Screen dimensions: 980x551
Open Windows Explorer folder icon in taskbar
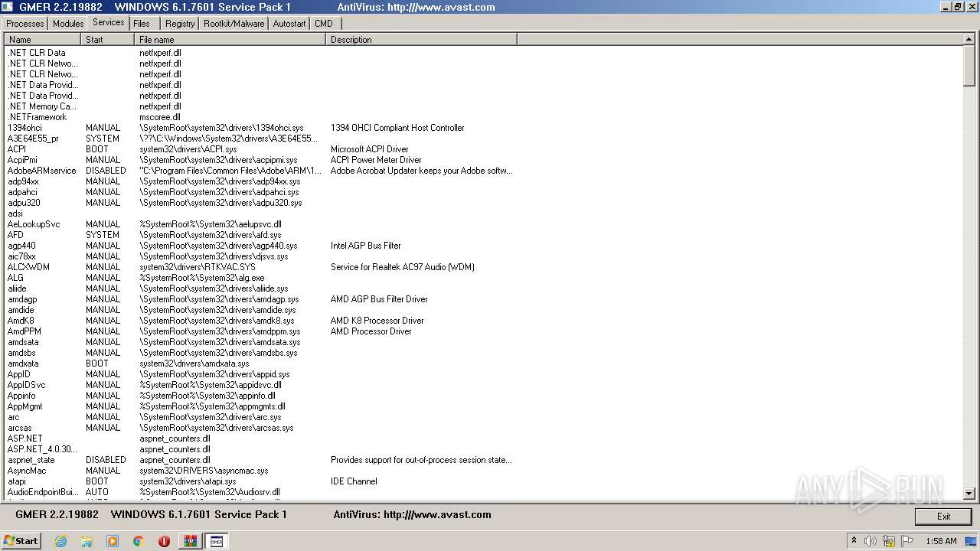click(87, 541)
